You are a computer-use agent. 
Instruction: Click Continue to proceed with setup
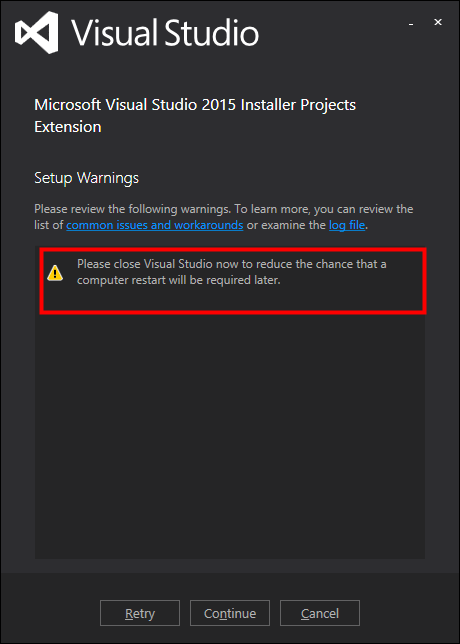[x=230, y=613]
